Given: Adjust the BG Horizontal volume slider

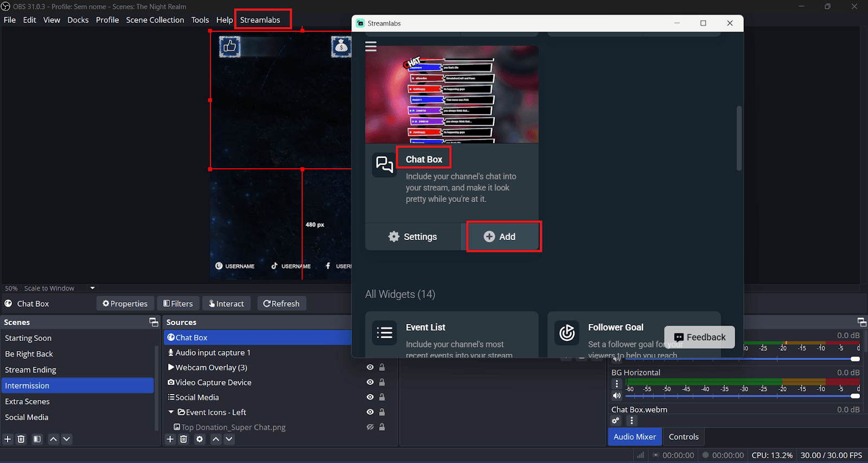Looking at the screenshot, I should point(743,396).
